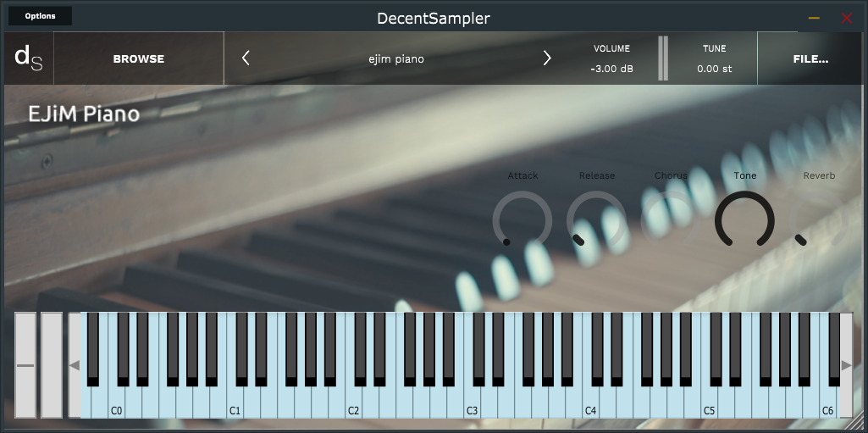Click the modulation wheel
The width and height of the screenshot is (868, 433).
point(52,365)
